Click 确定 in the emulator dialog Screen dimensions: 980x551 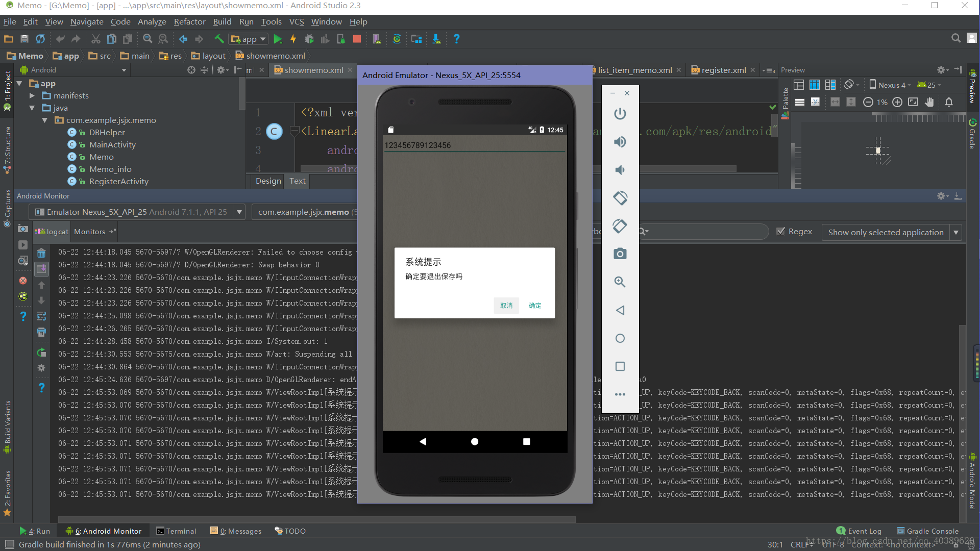(x=535, y=306)
